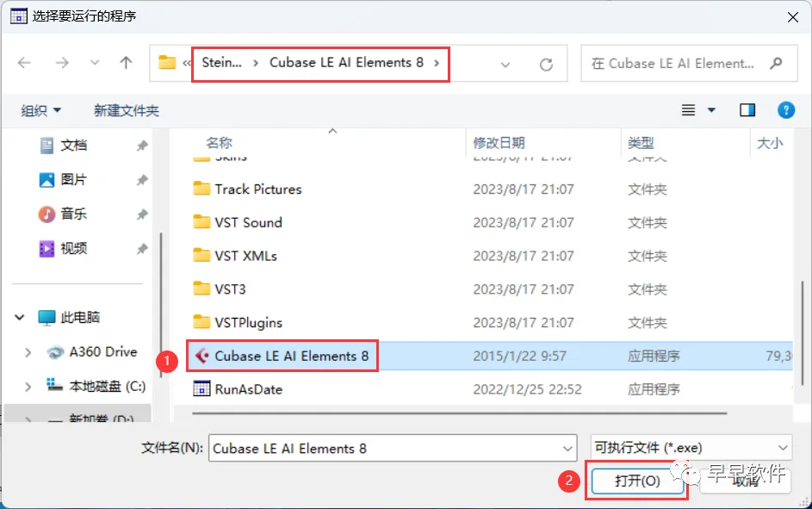Collapse the 此电脑 tree node

tap(19, 317)
